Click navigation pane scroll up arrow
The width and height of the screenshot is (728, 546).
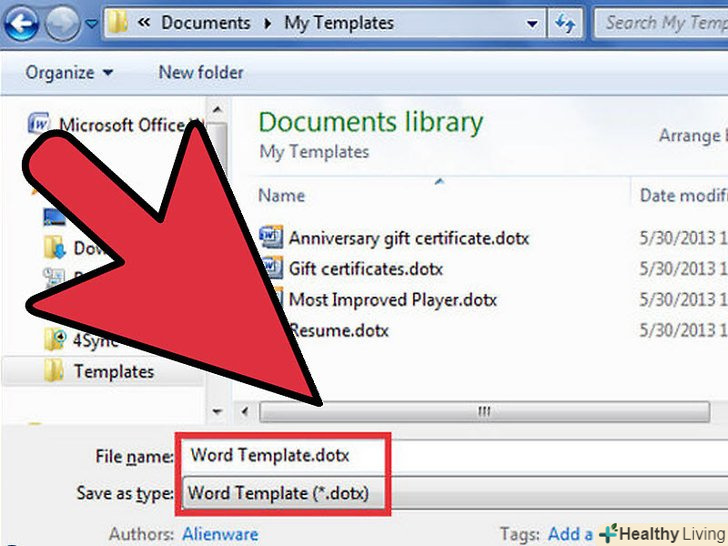(x=217, y=110)
